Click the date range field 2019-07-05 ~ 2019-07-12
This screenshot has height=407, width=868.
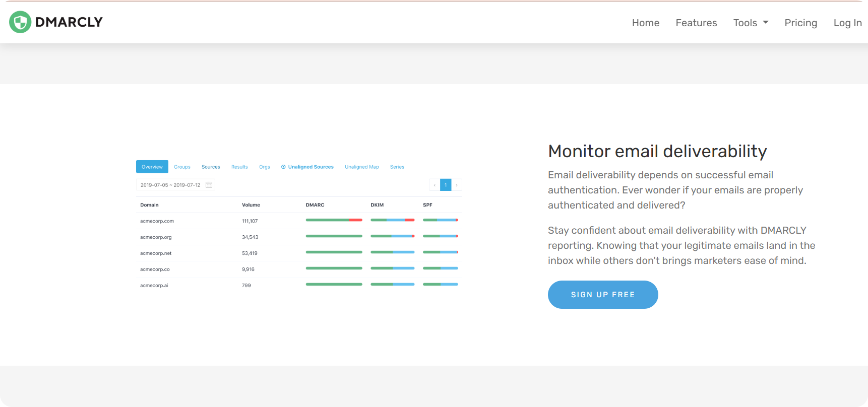coord(170,185)
